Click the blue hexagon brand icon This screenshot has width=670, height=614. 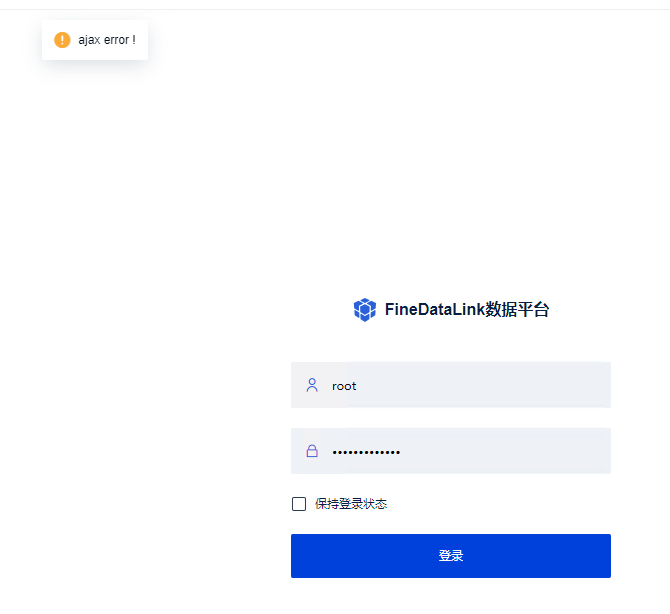coord(364,309)
